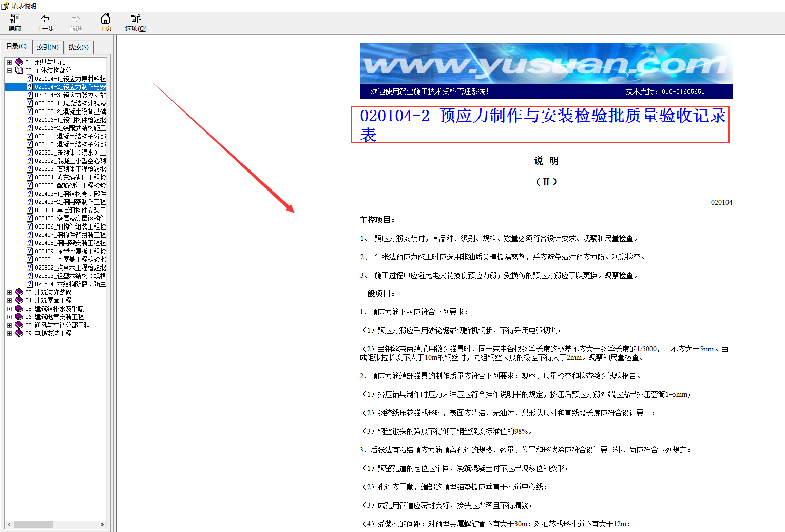Open the 选项(O) toolbar menu
Screen dimensions: 785x532
pyautogui.click(x=136, y=23)
